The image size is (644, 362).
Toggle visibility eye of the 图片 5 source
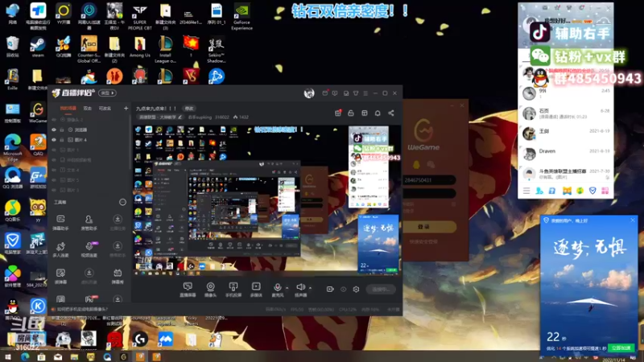54,180
